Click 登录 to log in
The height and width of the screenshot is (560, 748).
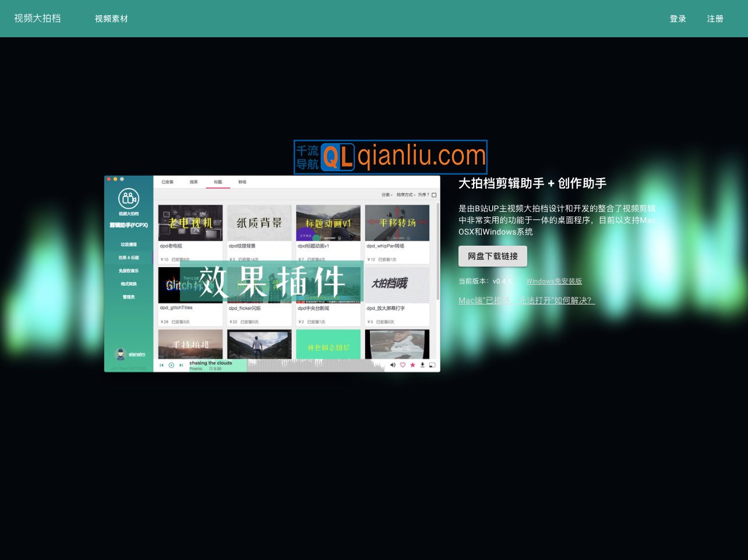tap(678, 19)
